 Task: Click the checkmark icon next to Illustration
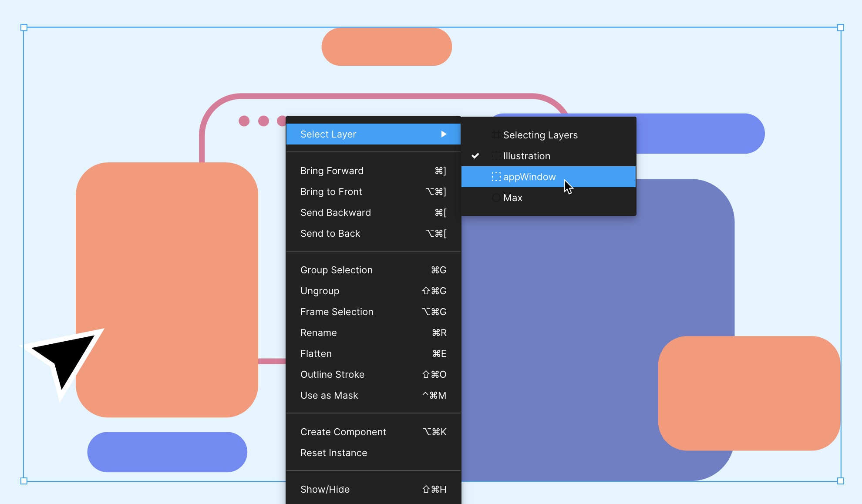click(x=476, y=156)
